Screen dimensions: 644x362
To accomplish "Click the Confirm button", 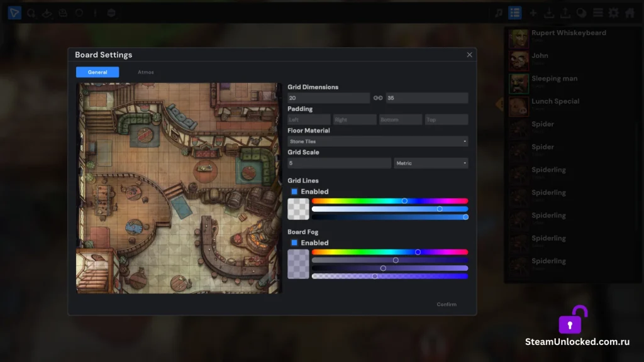I will (447, 304).
